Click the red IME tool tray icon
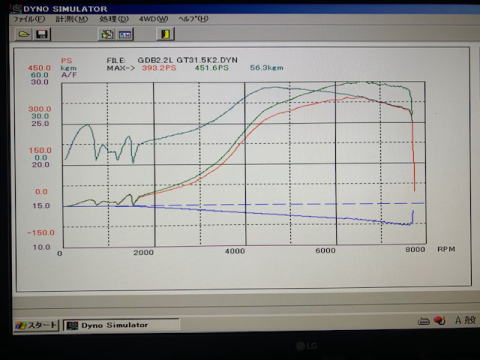480x360 pixels. pos(439,321)
